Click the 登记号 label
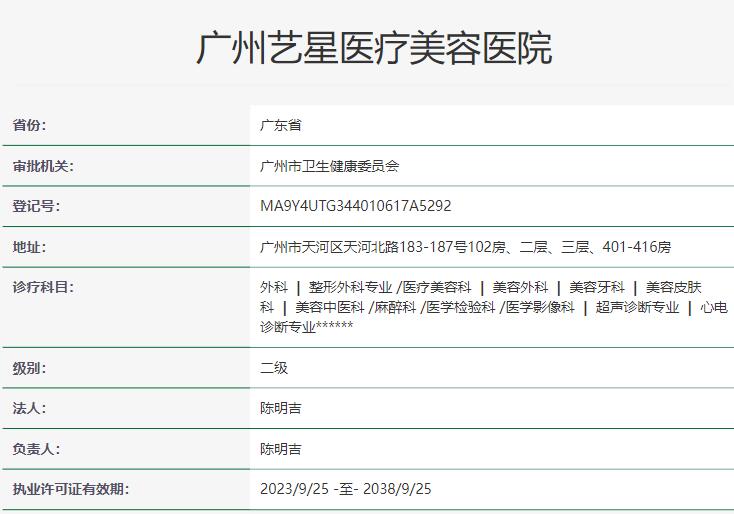The width and height of the screenshot is (734, 514). (36, 206)
